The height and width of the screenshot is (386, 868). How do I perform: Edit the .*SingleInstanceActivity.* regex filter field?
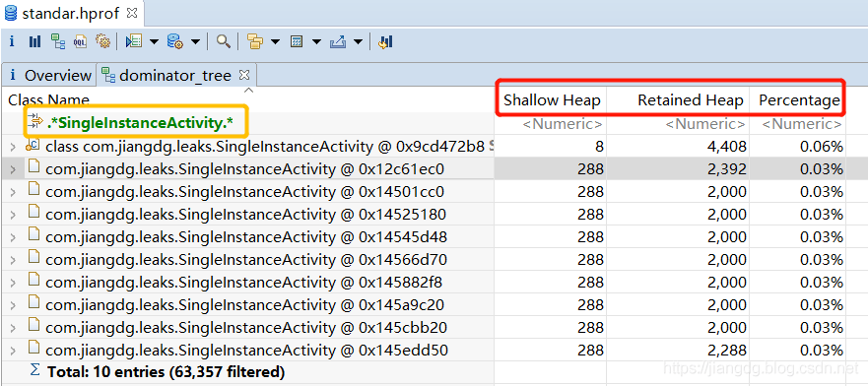click(x=140, y=123)
